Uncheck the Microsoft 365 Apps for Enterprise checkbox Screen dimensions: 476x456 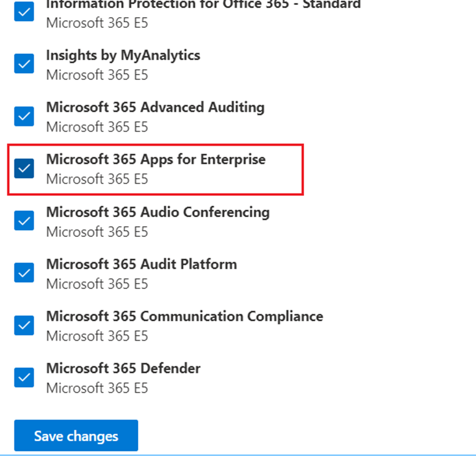pos(24,168)
